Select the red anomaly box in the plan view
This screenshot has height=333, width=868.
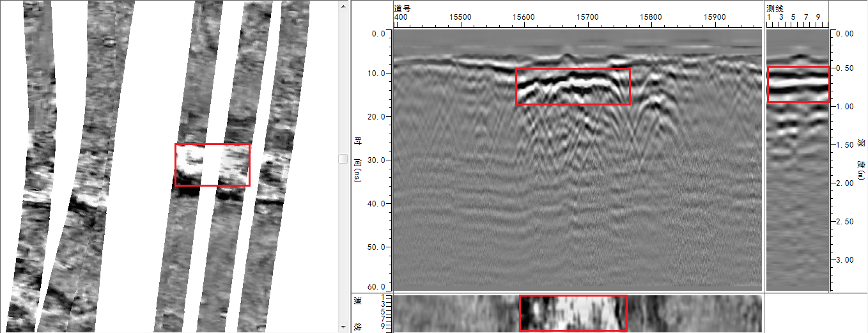coord(212,165)
